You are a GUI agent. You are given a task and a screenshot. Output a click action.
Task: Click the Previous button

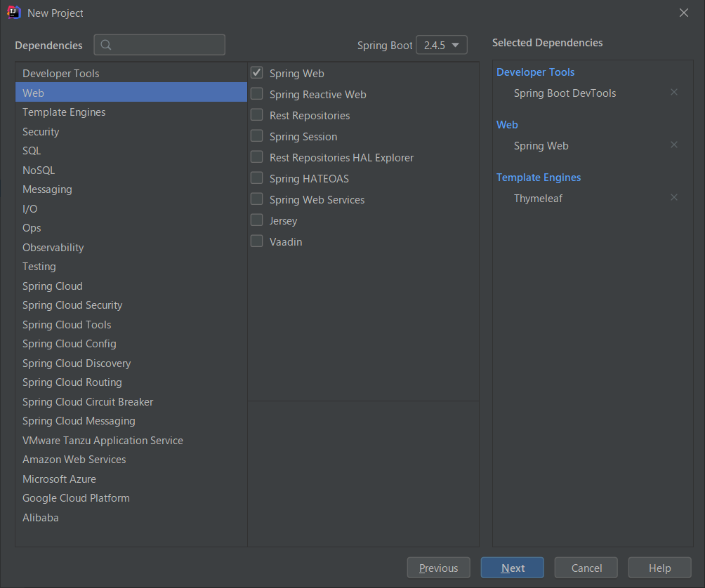[x=438, y=568]
